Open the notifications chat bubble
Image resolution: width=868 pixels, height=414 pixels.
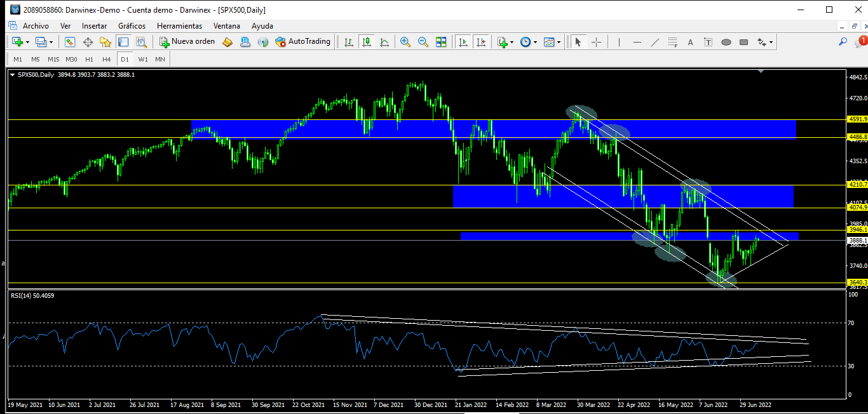tap(861, 42)
